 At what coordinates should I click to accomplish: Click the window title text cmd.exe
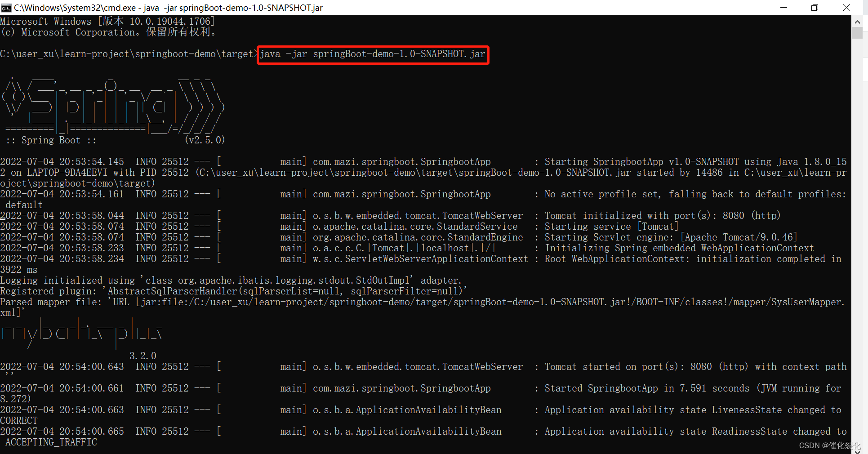tap(168, 8)
